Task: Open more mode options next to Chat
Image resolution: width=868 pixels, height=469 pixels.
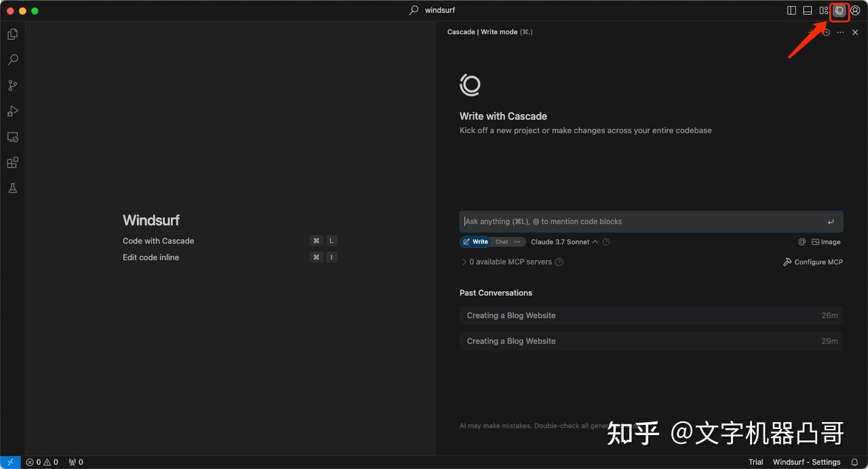Action: (x=517, y=242)
